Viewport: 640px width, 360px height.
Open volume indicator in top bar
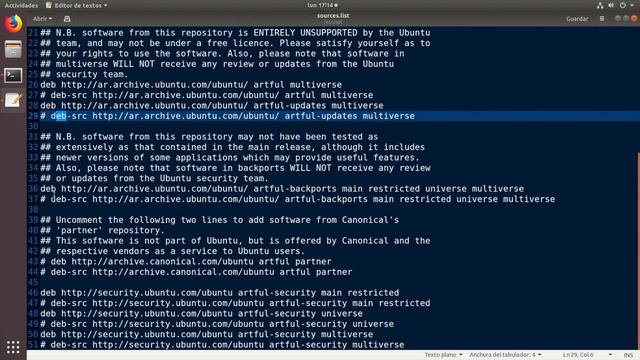(611, 5)
